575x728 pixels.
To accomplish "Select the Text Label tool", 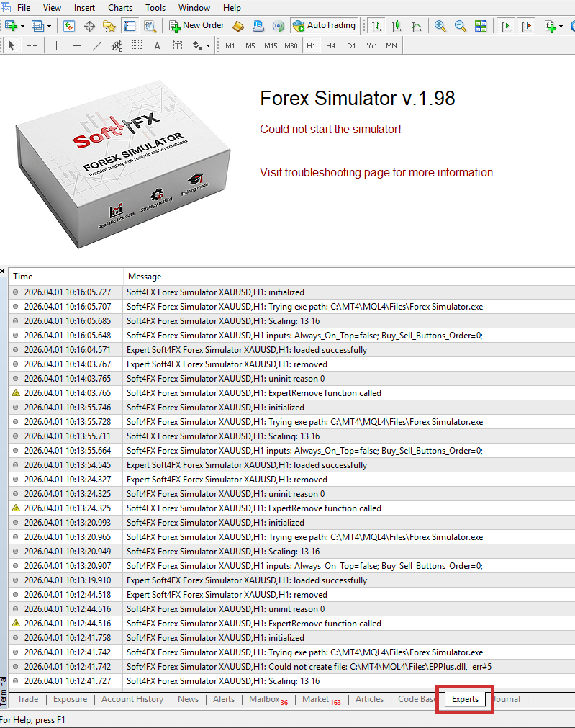I will [178, 45].
